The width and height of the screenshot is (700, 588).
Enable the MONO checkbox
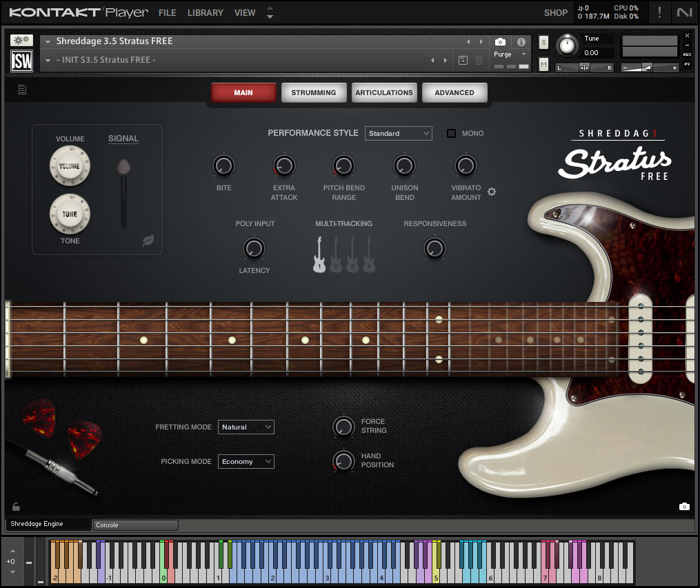click(451, 134)
